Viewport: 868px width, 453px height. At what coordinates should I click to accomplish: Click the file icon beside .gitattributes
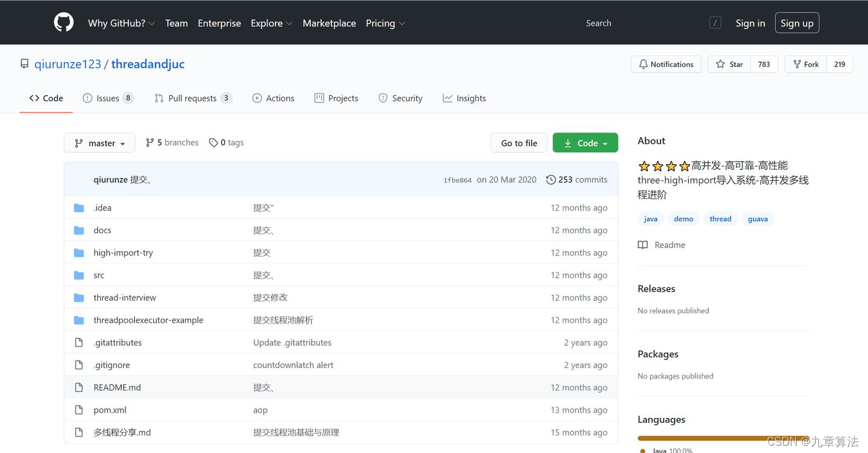[79, 343]
